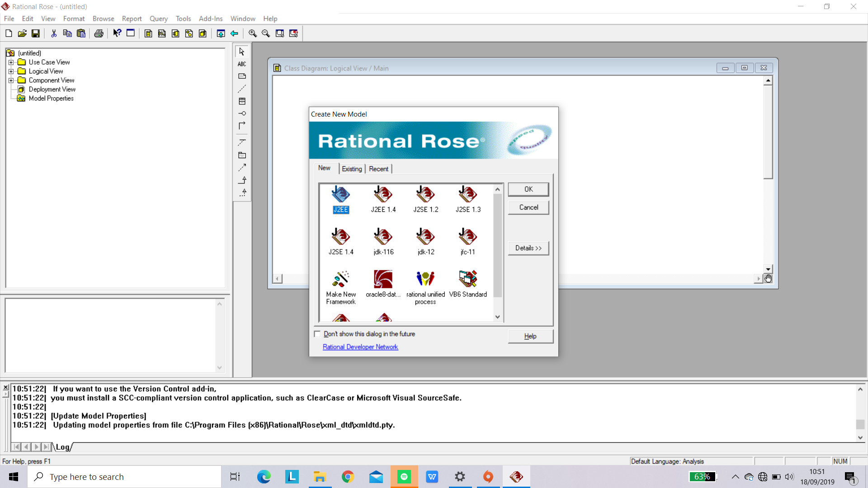Image resolution: width=868 pixels, height=488 pixels.
Task: Select the Cut icon on the main toolbar
Action: pos(53,33)
